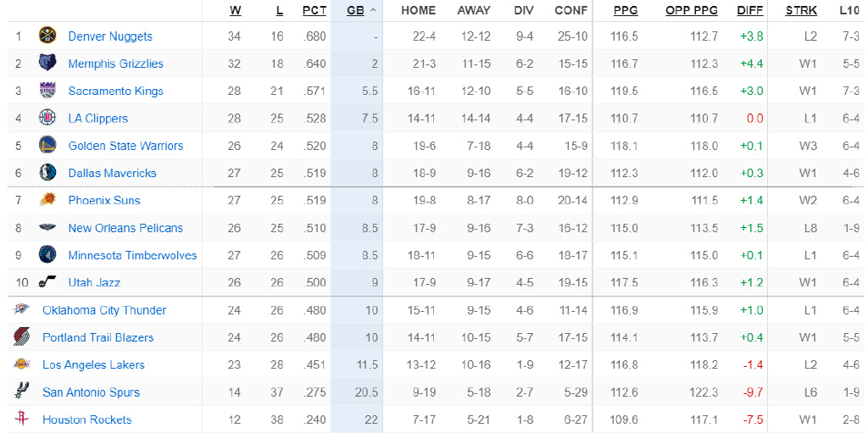Sort standings by PCT column
868x439 pixels.
(314, 10)
